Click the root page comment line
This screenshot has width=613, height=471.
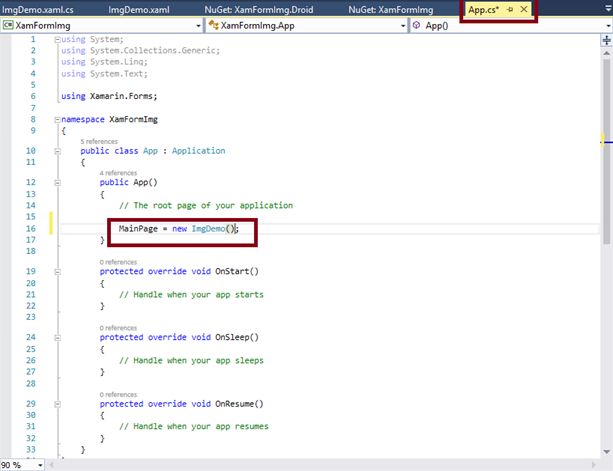pos(206,206)
